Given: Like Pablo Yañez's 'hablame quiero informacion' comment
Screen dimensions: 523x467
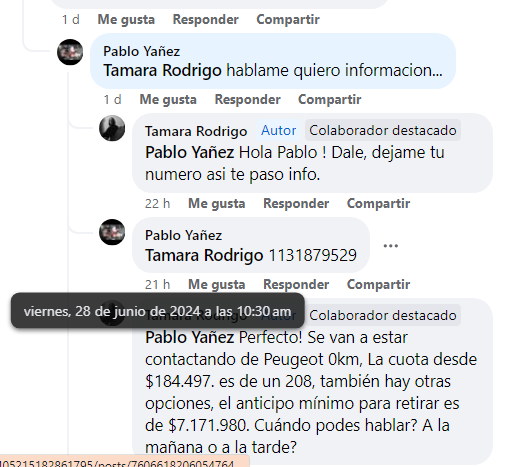Looking at the screenshot, I should (x=168, y=99).
